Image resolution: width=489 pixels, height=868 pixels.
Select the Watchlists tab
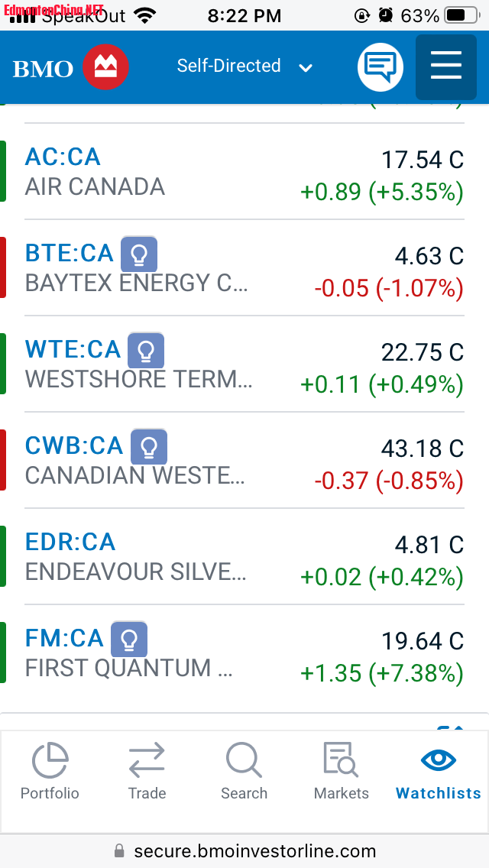tap(439, 772)
